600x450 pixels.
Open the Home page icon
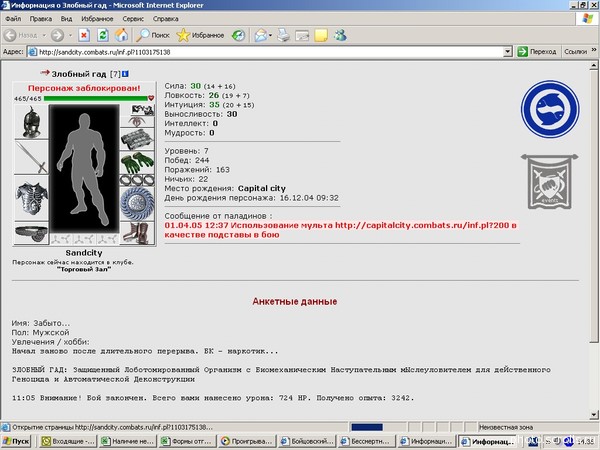pos(121,35)
